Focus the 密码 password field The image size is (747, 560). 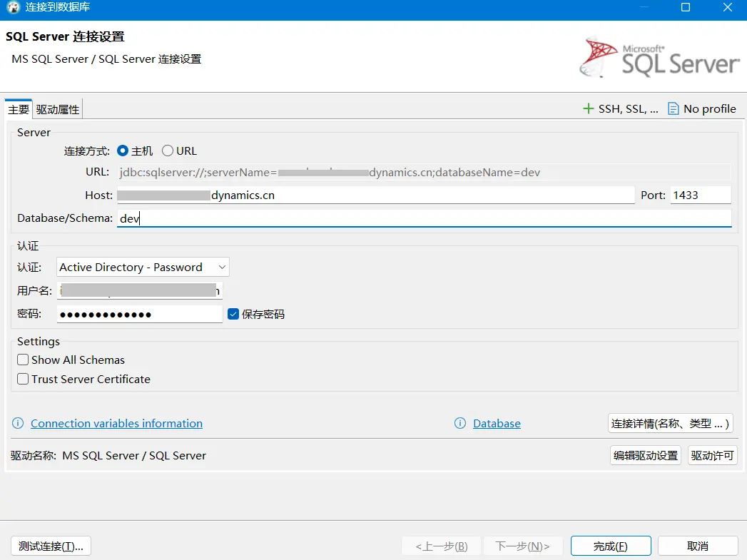coord(140,315)
